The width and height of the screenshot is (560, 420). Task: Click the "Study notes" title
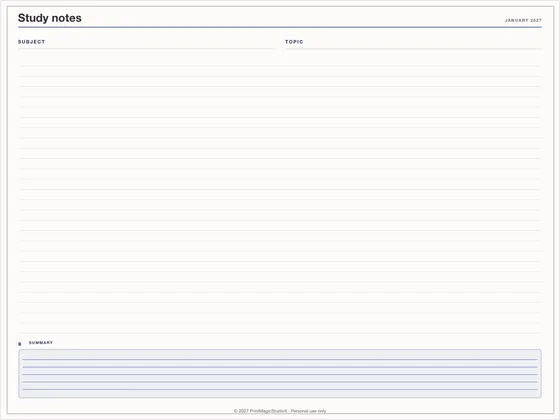pos(50,18)
